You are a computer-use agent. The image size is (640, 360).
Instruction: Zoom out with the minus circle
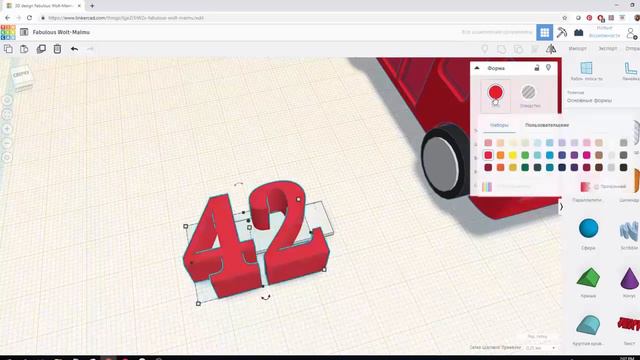click(7, 143)
